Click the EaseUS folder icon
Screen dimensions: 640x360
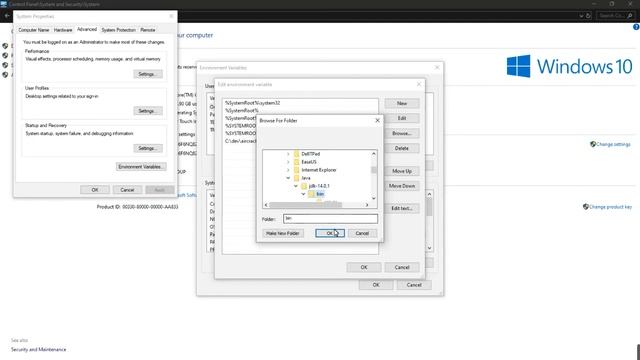[297, 162]
